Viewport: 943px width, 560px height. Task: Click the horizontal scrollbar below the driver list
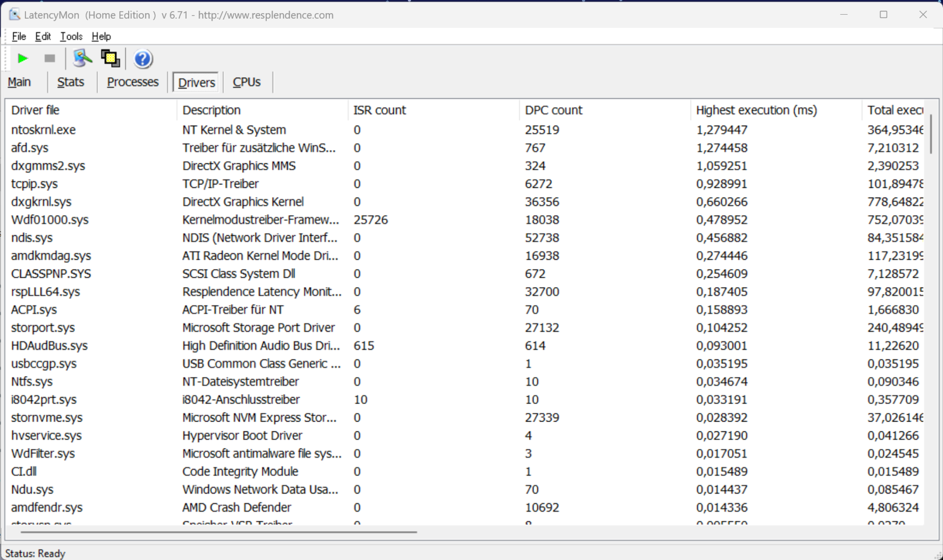[219, 532]
